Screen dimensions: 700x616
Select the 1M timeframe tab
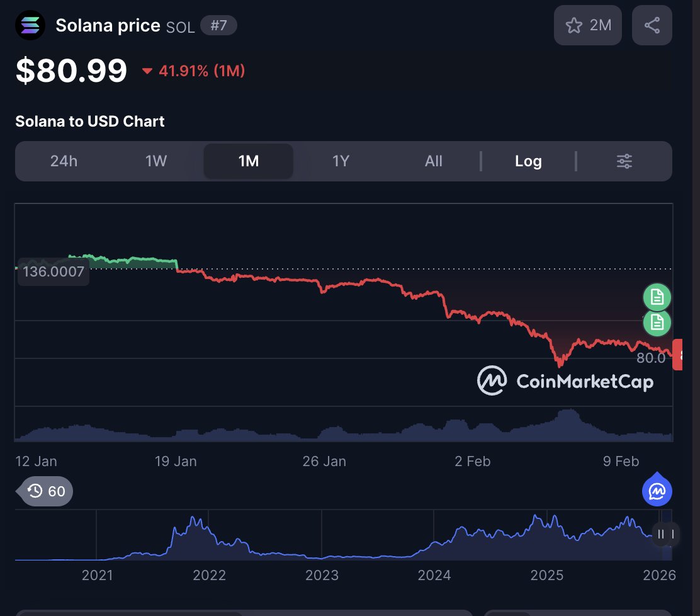pyautogui.click(x=248, y=161)
